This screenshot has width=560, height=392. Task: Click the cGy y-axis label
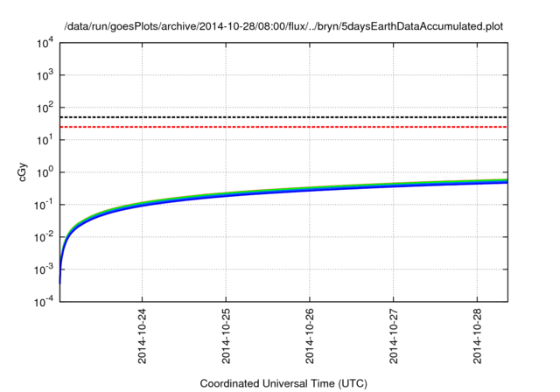[x=23, y=172]
